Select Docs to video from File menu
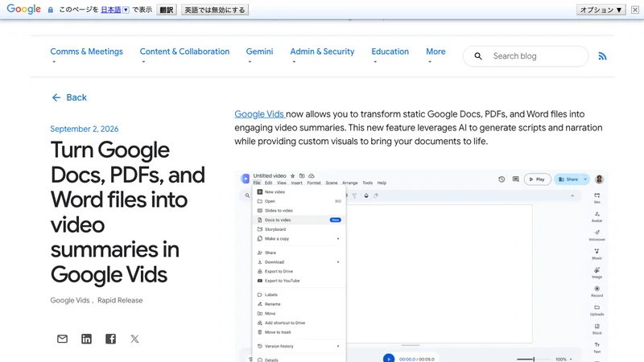Screen dimensions: 644x362 pyautogui.click(x=299, y=220)
